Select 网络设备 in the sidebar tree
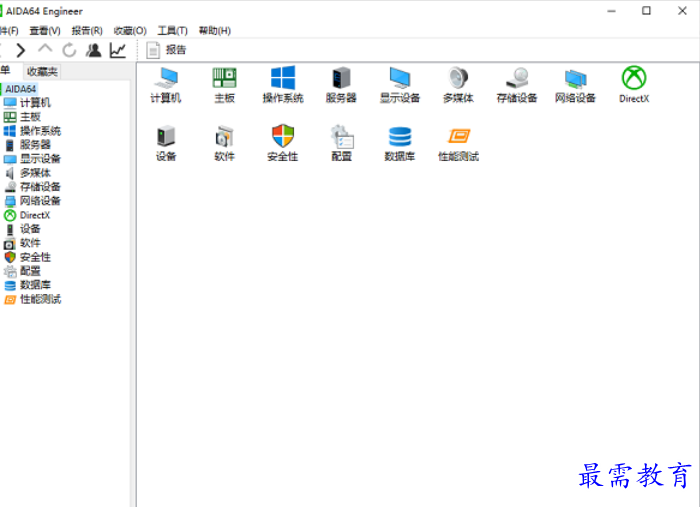This screenshot has width=700, height=507. pyautogui.click(x=32, y=201)
